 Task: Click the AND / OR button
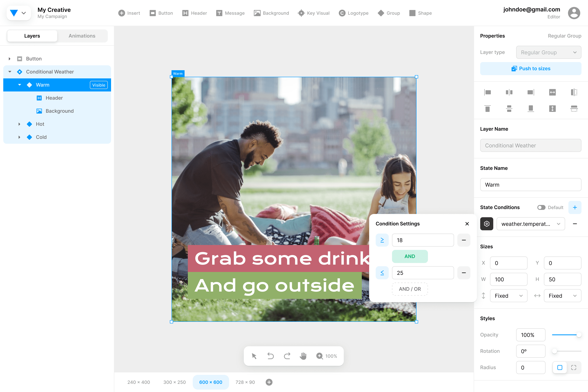410,289
